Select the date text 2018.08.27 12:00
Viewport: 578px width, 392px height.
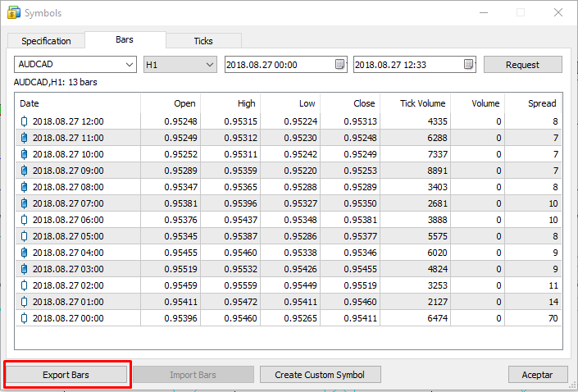[x=68, y=121]
